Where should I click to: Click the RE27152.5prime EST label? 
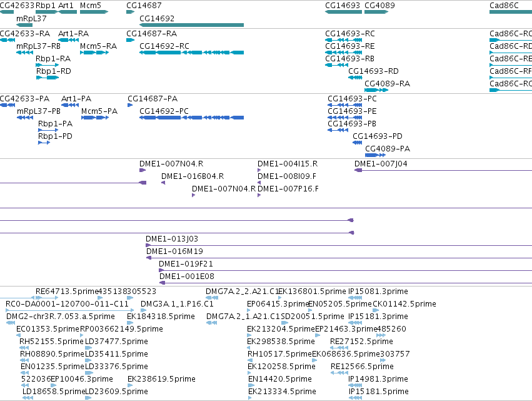(x=362, y=342)
